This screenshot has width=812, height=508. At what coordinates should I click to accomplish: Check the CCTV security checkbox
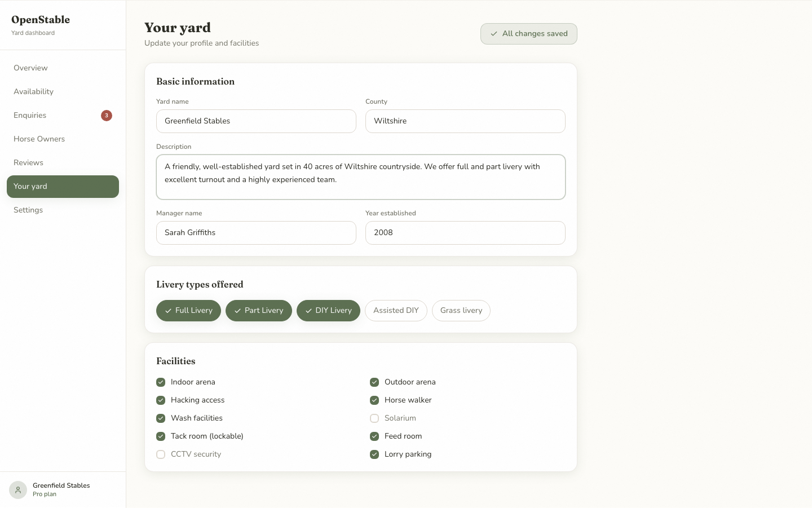point(161,454)
